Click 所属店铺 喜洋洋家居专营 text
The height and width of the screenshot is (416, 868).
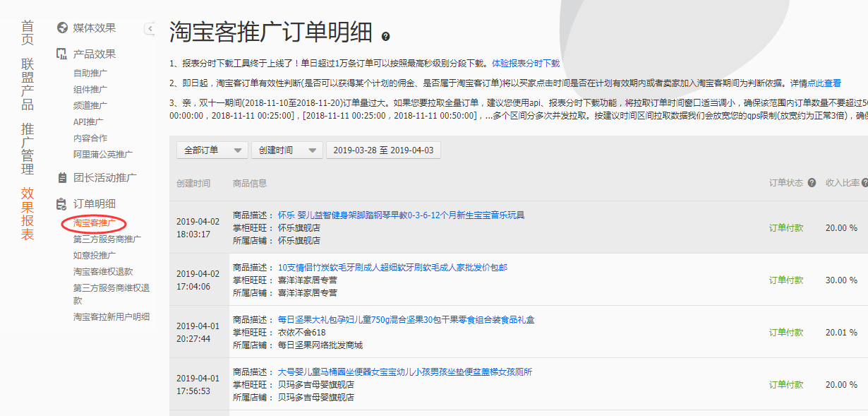tap(285, 292)
